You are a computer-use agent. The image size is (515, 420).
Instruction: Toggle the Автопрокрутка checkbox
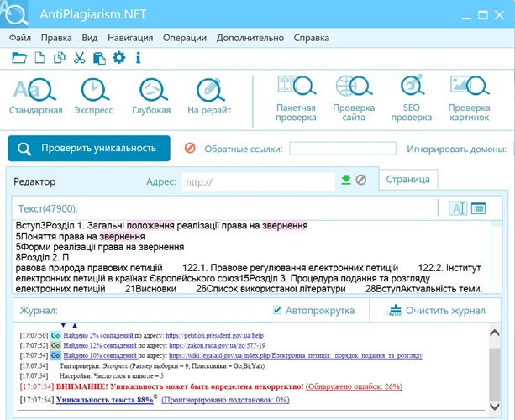tap(277, 310)
